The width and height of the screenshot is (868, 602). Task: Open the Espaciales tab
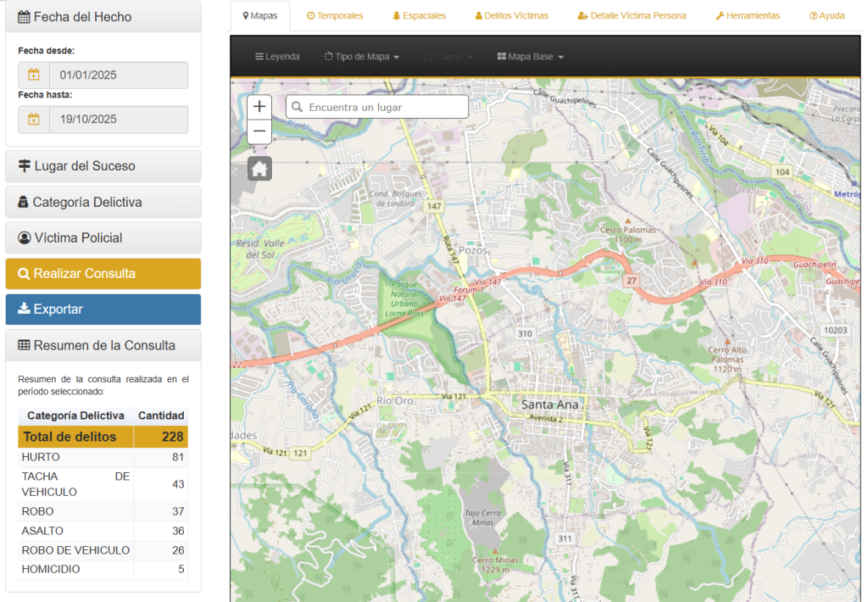(420, 15)
